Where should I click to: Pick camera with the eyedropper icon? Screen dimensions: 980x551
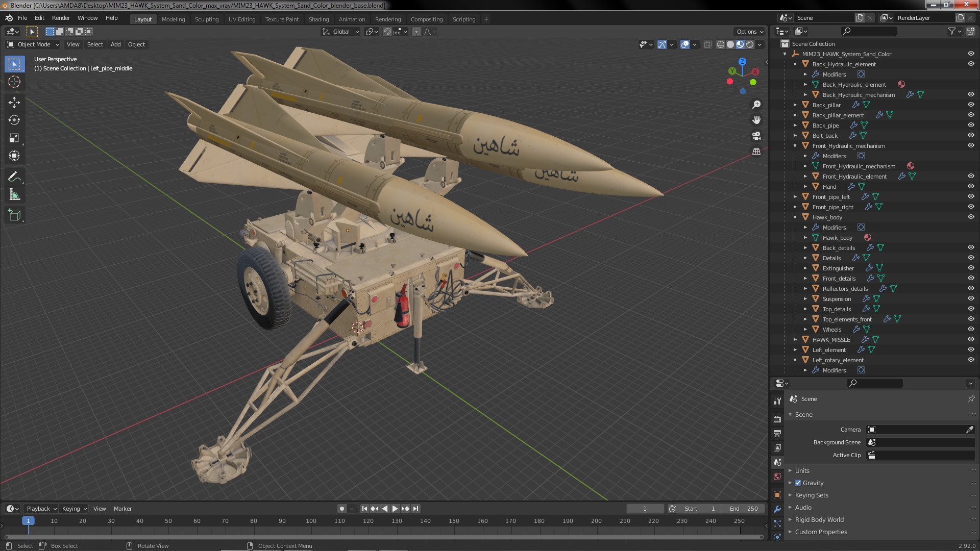(x=970, y=430)
